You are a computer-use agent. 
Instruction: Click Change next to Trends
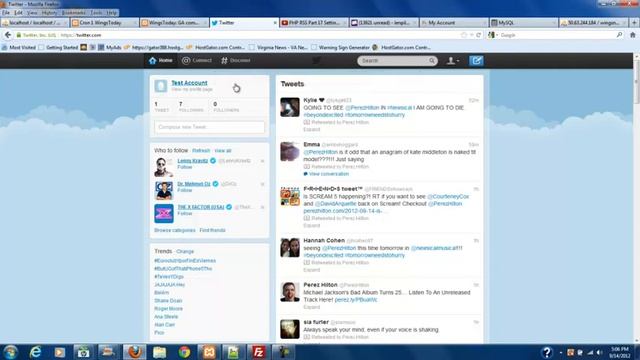click(x=185, y=251)
